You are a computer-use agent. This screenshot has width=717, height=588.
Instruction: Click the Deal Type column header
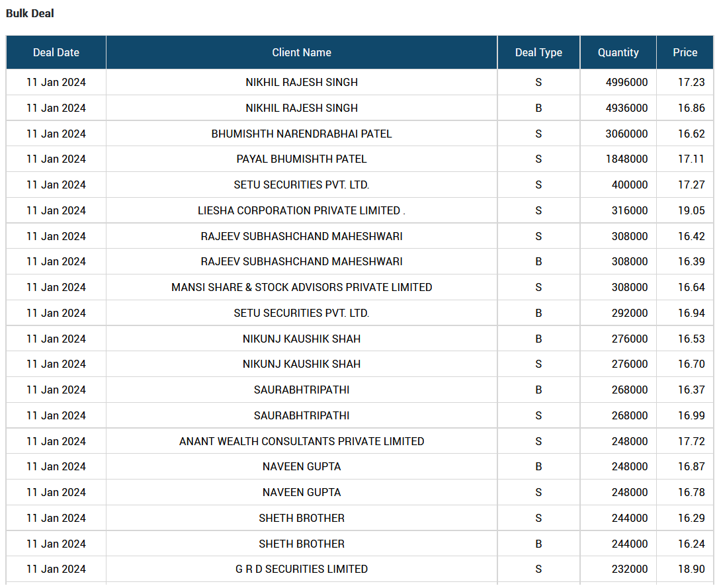coord(538,52)
